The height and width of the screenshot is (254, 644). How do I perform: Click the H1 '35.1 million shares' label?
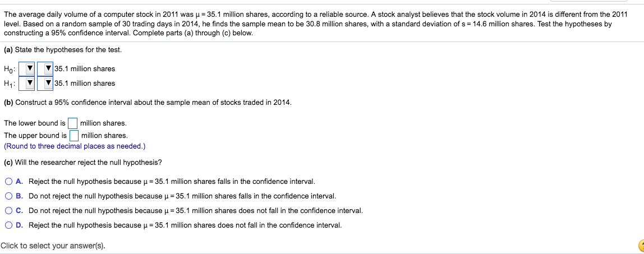[x=85, y=84]
